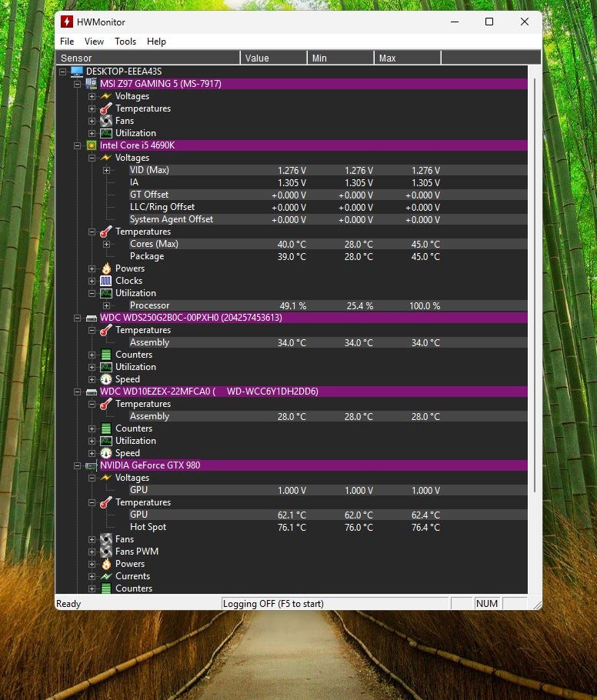Click the vertical scrollbar thumb
Screen dimensions: 597x700
click(535, 285)
